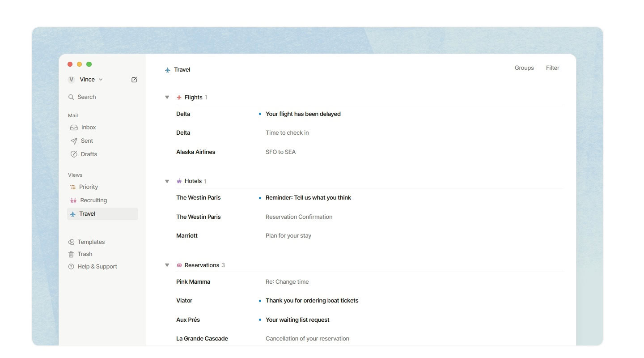Click the Hotels group label
Viewport: 644px width, 358px height.
tap(193, 181)
